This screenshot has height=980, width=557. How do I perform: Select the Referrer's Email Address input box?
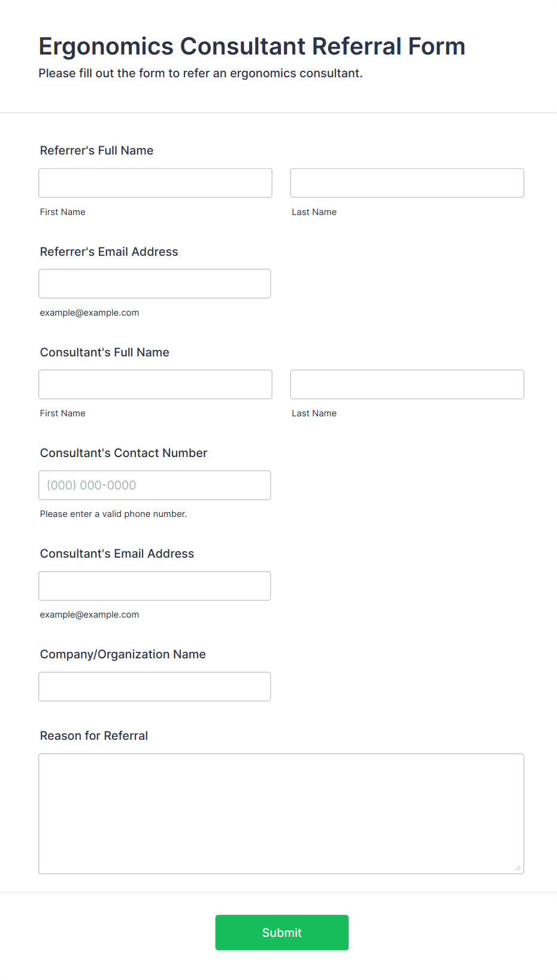(155, 283)
